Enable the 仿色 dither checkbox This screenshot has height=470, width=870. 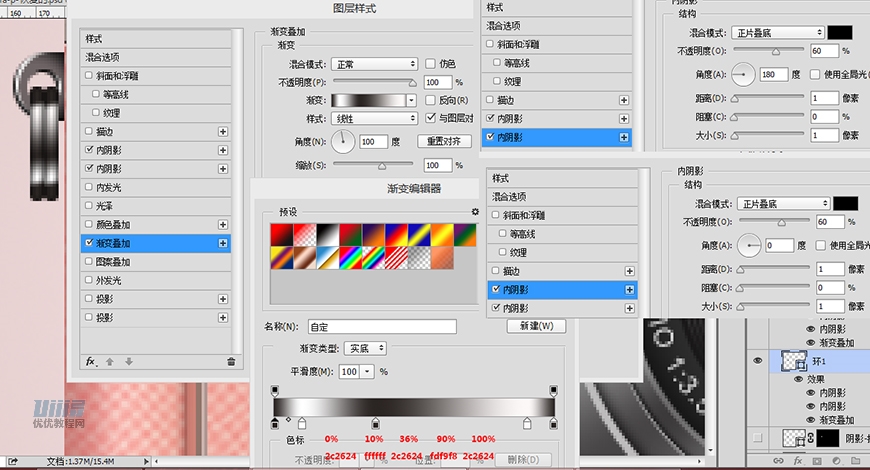pos(430,64)
